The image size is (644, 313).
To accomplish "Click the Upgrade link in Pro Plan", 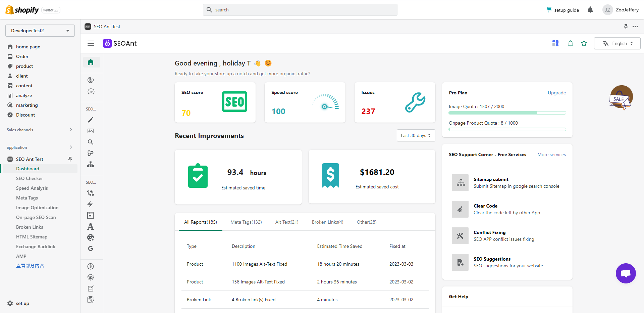I will (x=556, y=93).
